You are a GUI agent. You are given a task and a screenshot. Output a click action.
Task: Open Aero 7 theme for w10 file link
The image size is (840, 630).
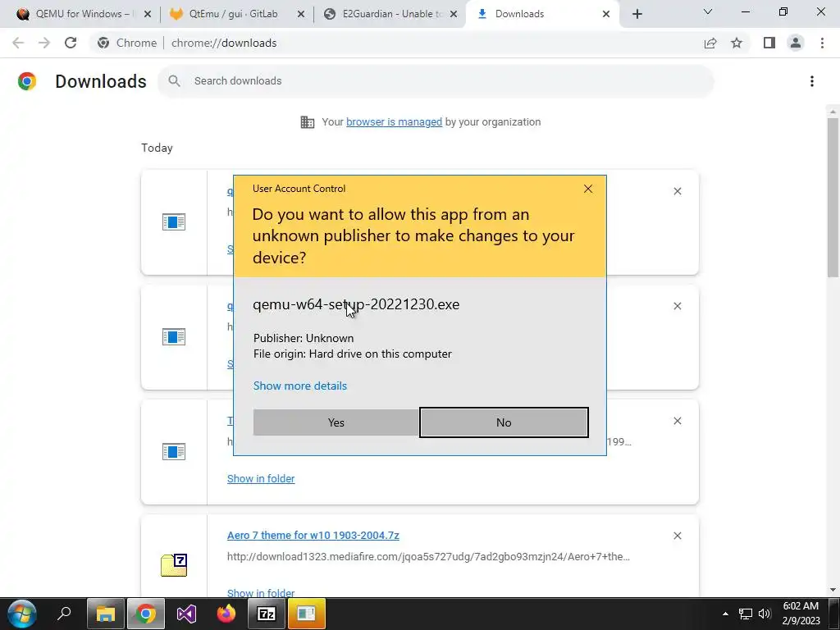(x=313, y=535)
